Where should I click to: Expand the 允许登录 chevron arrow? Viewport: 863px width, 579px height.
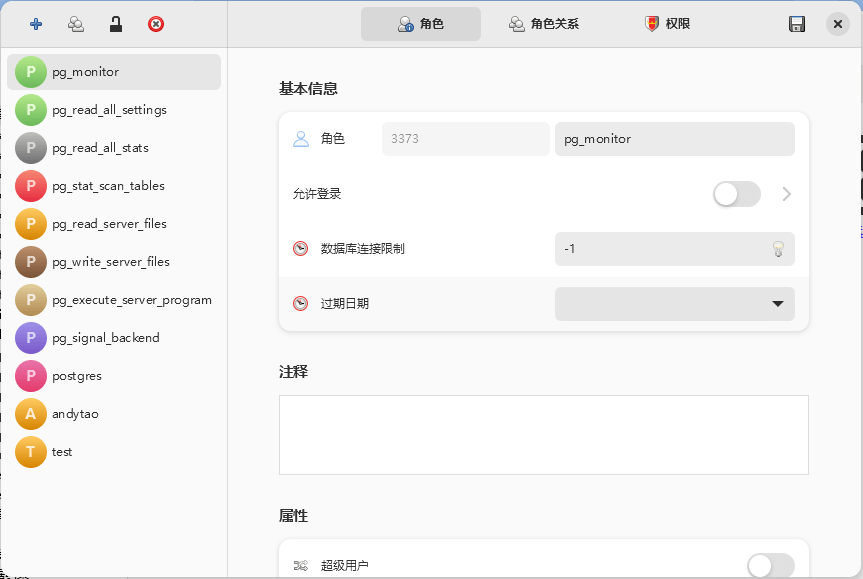coord(786,194)
